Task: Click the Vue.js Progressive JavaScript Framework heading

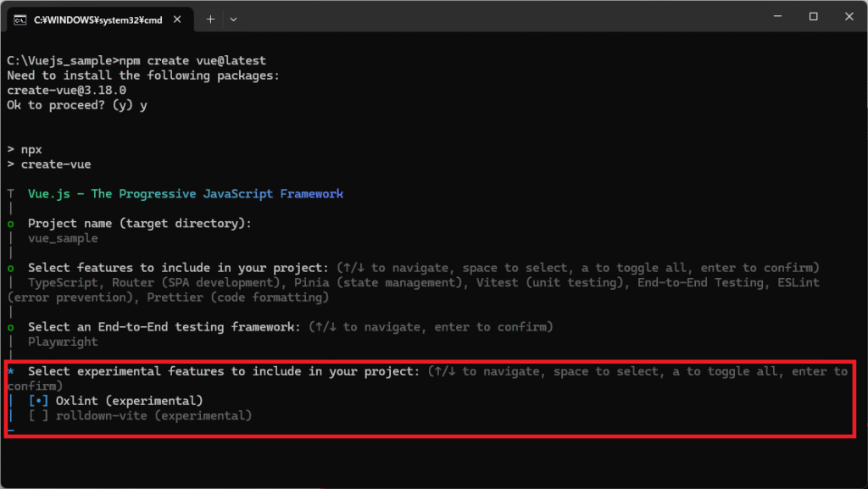Action: point(186,194)
